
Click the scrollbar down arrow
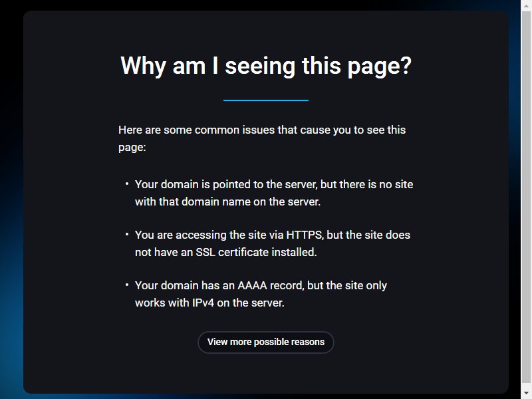point(526,395)
